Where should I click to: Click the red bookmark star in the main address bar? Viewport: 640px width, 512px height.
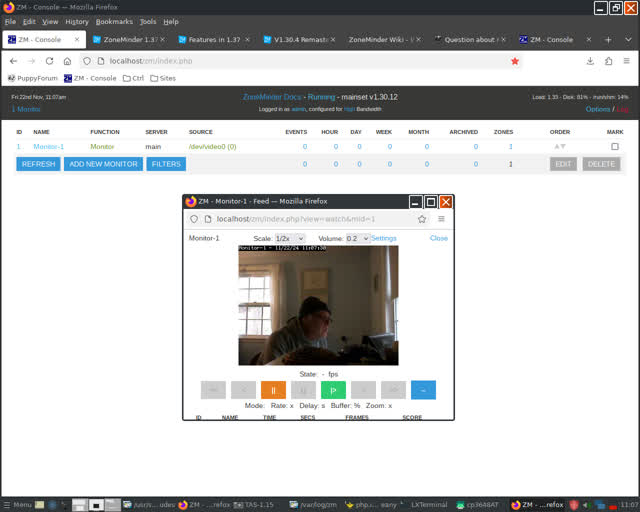point(515,61)
